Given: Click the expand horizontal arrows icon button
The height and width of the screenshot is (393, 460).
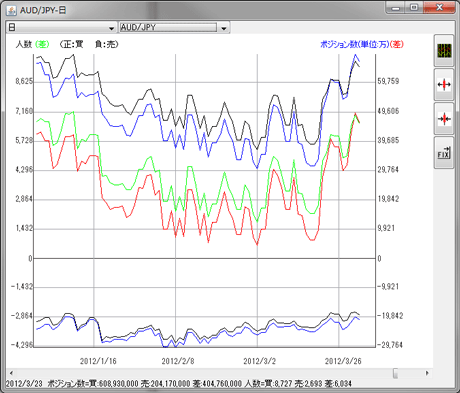Looking at the screenshot, I should (x=444, y=85).
